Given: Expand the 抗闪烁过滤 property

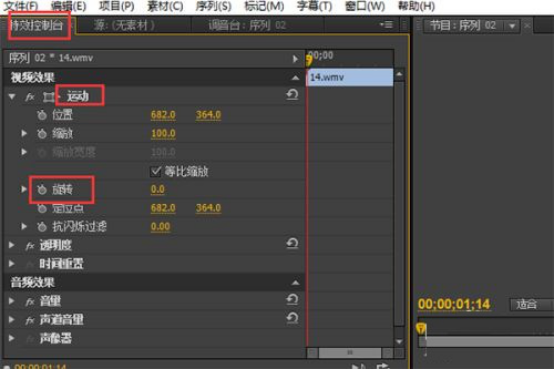Looking at the screenshot, I should point(24,226).
